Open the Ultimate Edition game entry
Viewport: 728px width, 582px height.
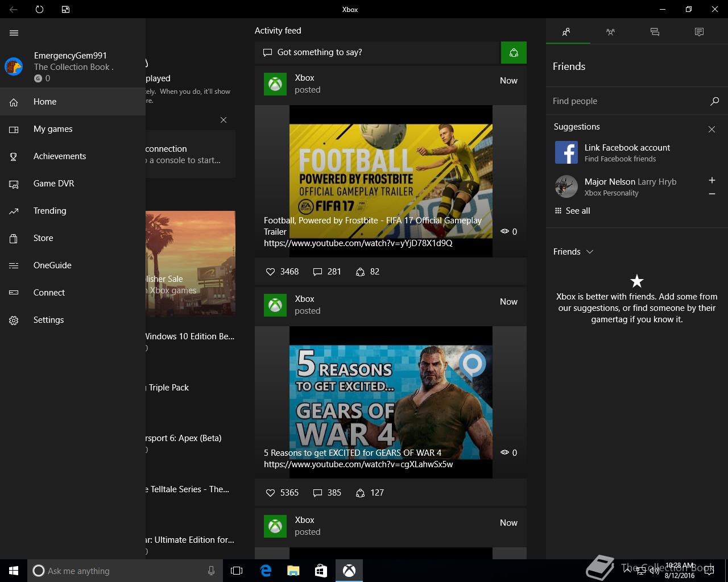click(190, 544)
